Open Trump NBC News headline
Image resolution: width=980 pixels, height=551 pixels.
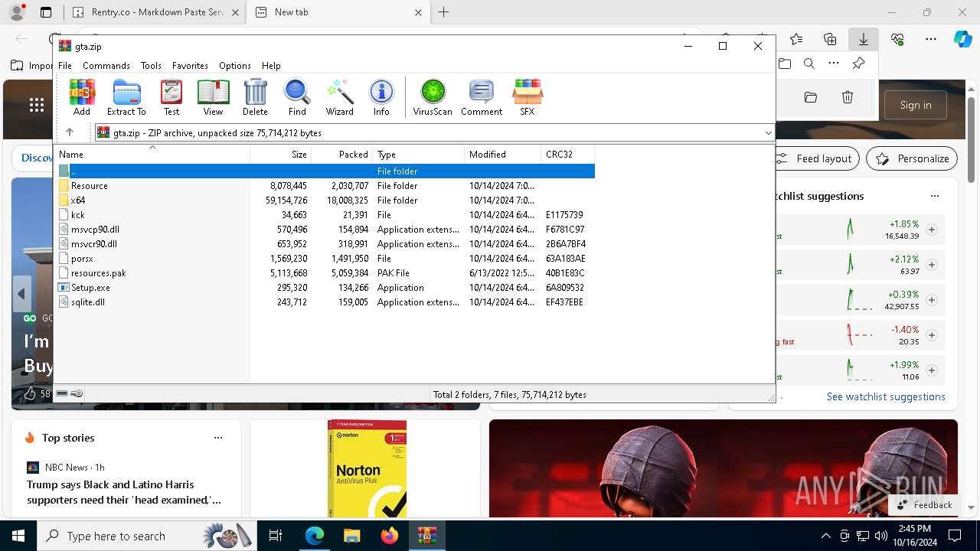pyautogui.click(x=124, y=492)
